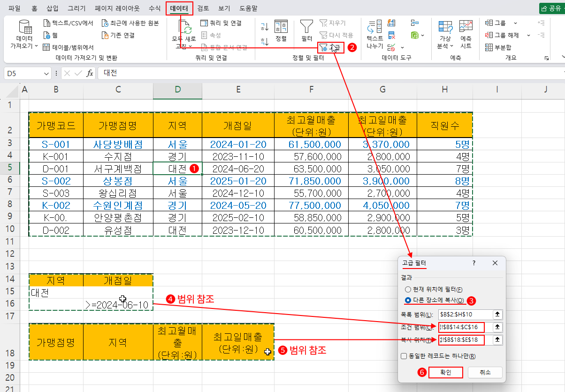Open the Data Validation dropdown arrow
The width and height of the screenshot is (565, 392).
pos(402,47)
